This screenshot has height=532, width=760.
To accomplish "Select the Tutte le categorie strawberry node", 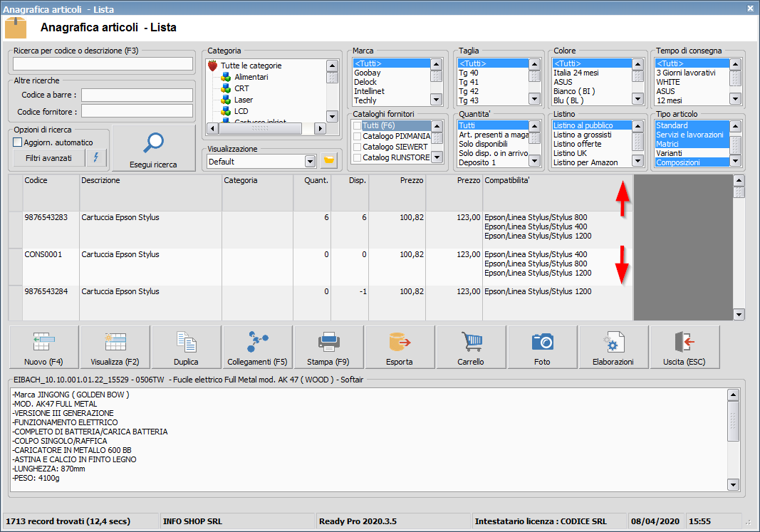I will click(x=245, y=66).
